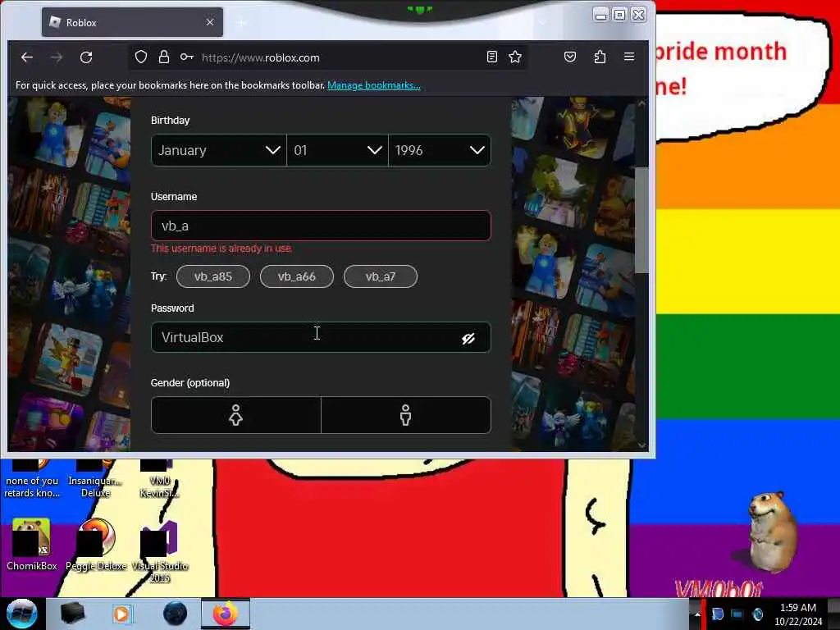
Task: Click the volume tray icon
Action: click(x=757, y=614)
